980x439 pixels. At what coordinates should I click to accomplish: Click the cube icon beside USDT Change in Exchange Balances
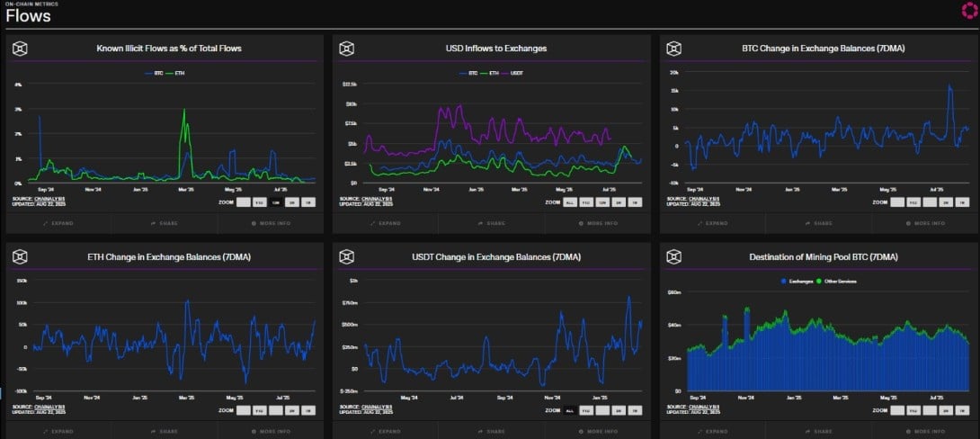pyautogui.click(x=347, y=256)
